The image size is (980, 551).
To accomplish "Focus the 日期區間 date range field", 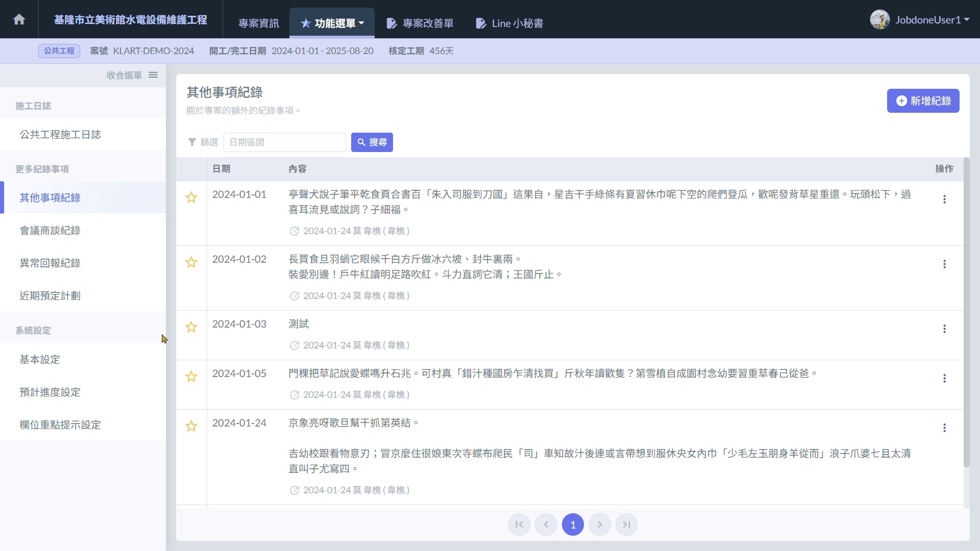I will pos(284,142).
